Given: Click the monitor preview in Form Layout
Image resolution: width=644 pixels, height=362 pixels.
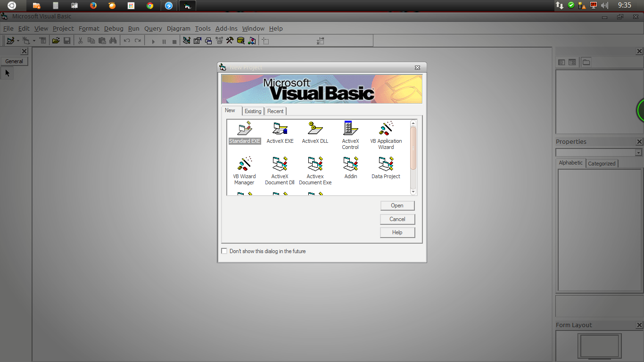Looking at the screenshot, I should pyautogui.click(x=599, y=346).
